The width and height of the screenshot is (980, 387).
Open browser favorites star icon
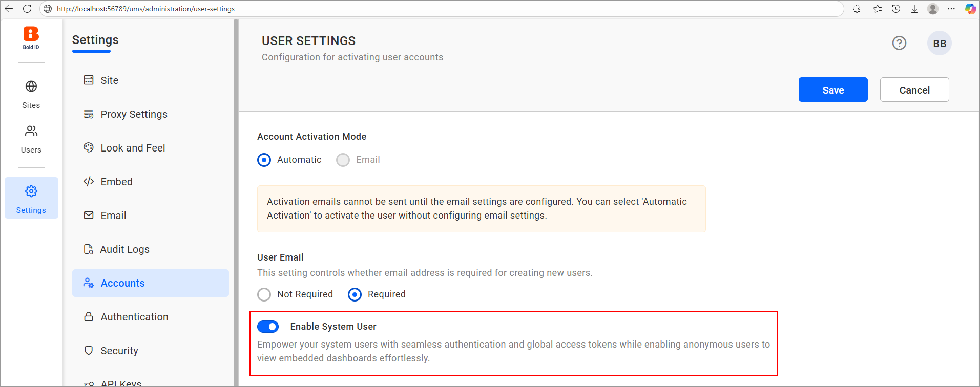(x=878, y=9)
